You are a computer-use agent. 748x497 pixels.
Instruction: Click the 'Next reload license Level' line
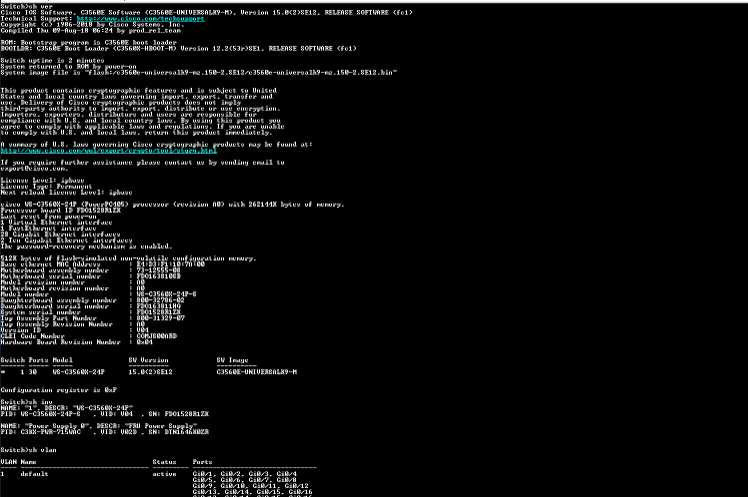pyautogui.click(x=66, y=192)
